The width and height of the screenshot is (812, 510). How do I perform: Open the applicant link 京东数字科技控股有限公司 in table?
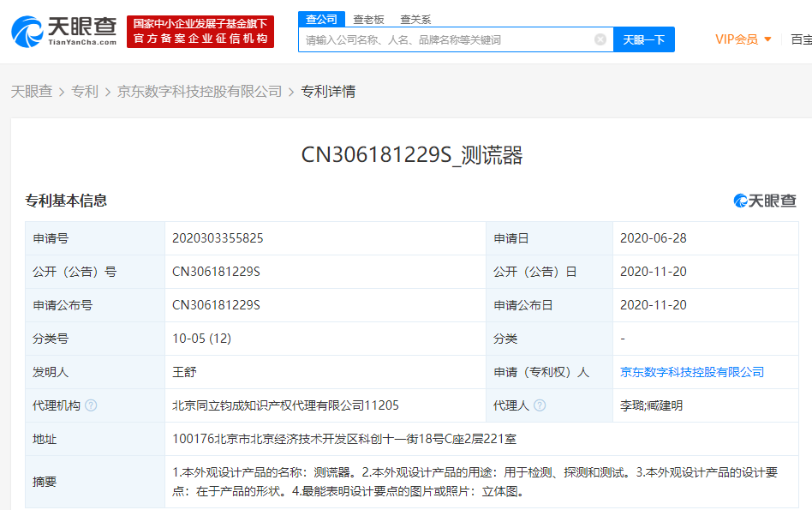pyautogui.click(x=692, y=372)
